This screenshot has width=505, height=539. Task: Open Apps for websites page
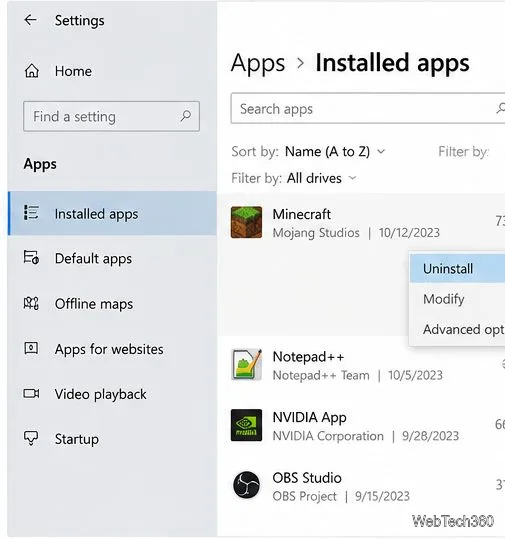pos(112,349)
